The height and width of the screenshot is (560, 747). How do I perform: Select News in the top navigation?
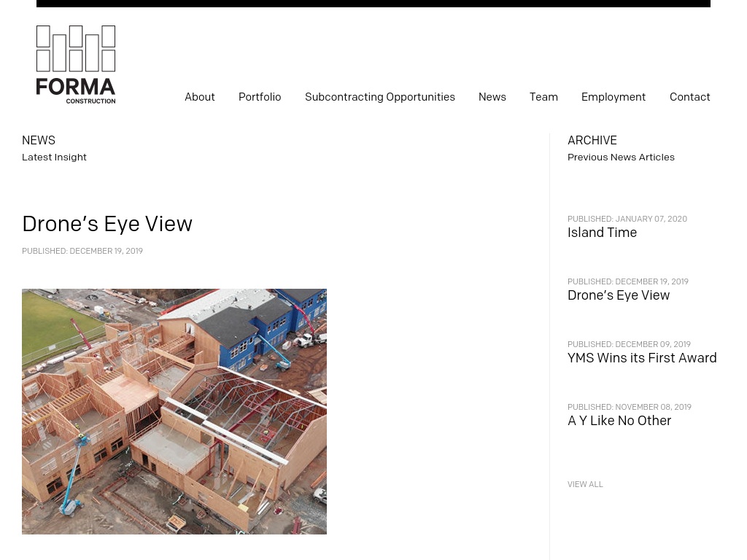pos(492,97)
